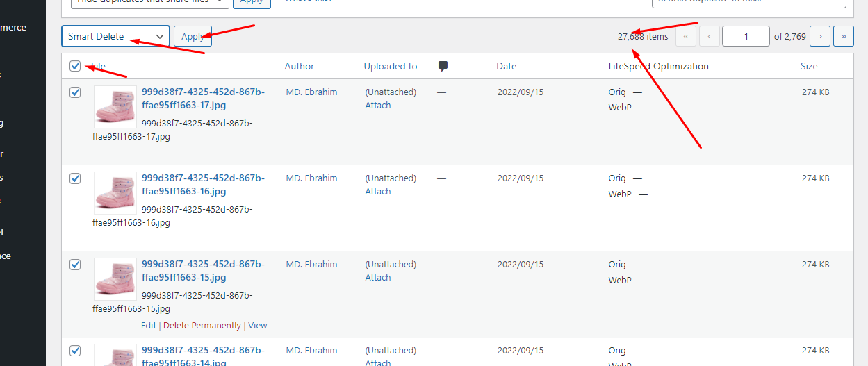
Task: Click the search duplicate items field
Action: [748, 3]
